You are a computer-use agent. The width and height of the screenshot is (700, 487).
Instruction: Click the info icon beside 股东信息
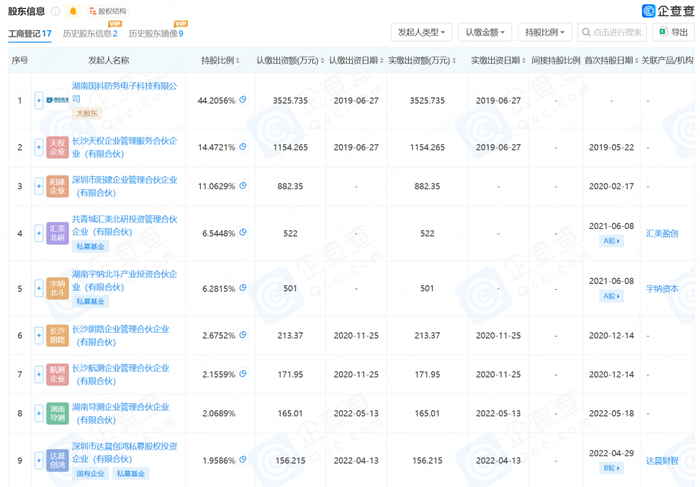(x=55, y=11)
